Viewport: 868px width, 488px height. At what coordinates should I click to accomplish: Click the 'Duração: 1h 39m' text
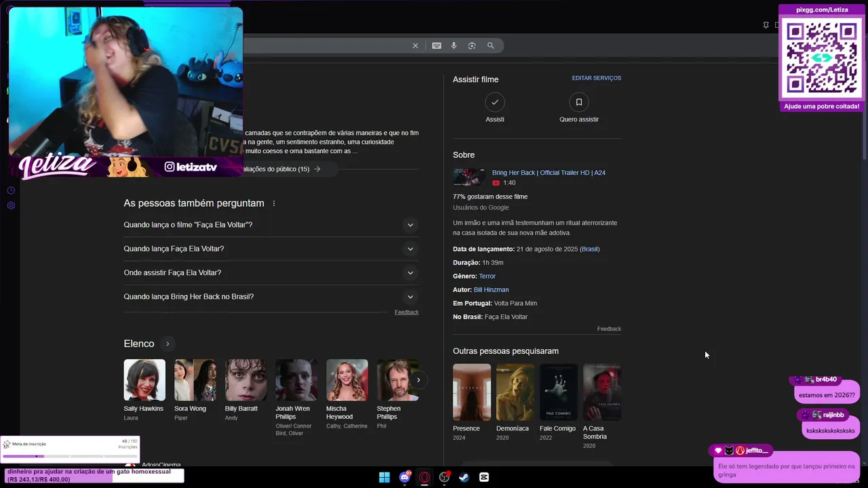[478, 262]
